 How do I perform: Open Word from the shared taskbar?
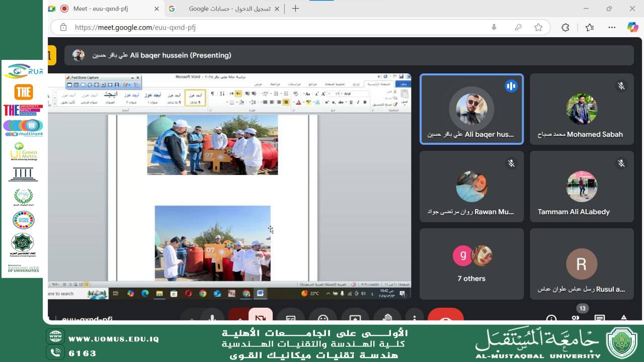tap(261, 293)
